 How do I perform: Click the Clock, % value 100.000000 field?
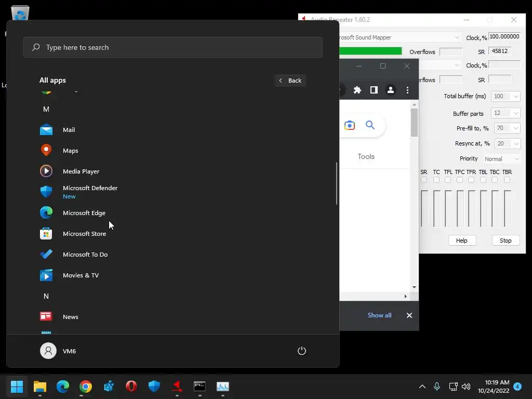[504, 37]
